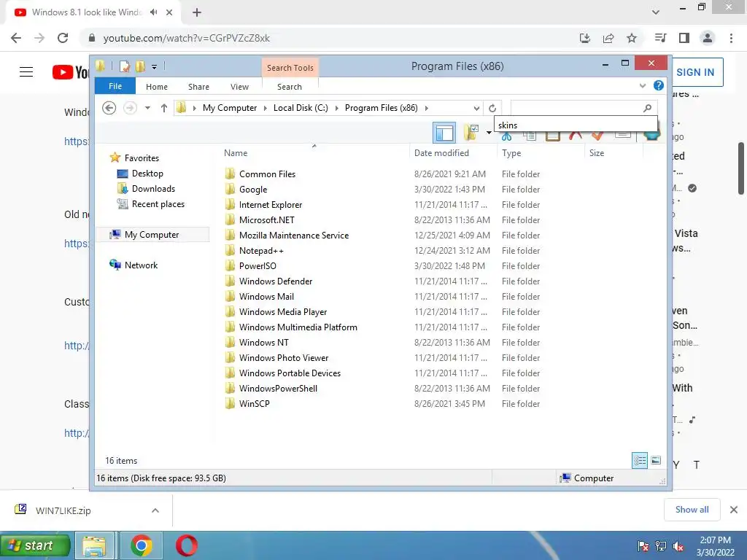This screenshot has height=560, width=747.
Task: Reload the YouTube page in Chrome
Action: pyautogui.click(x=63, y=38)
